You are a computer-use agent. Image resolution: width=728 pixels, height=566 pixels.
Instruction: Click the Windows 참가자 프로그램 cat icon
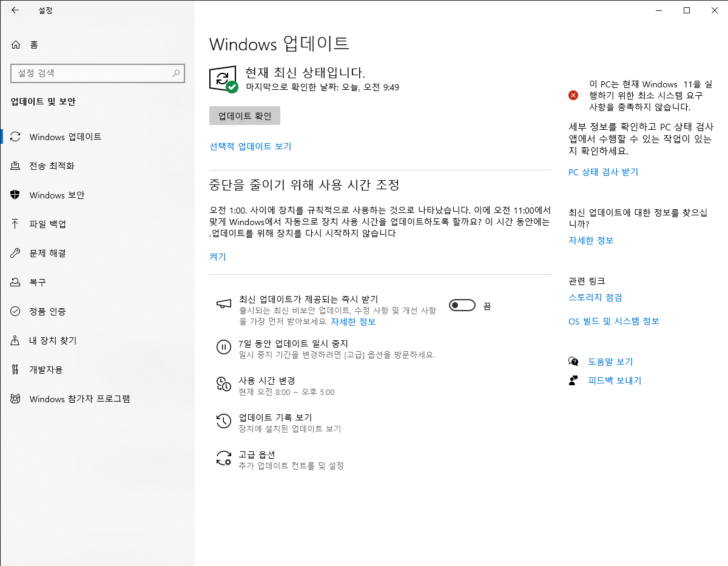coord(16,399)
